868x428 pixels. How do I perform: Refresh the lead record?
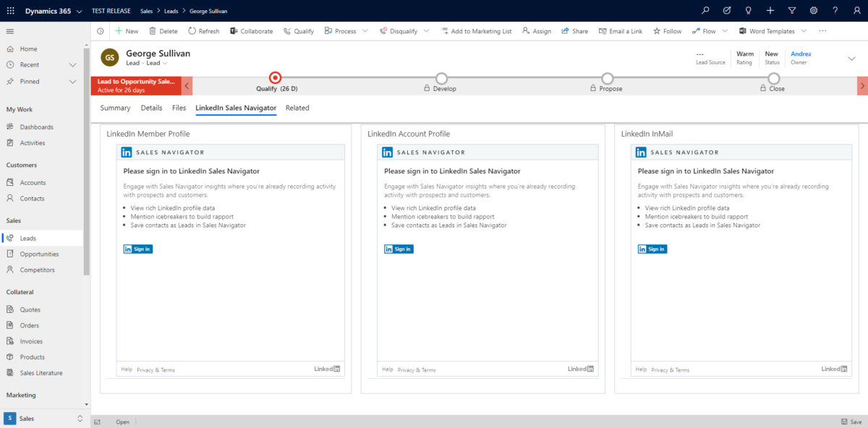pos(204,31)
